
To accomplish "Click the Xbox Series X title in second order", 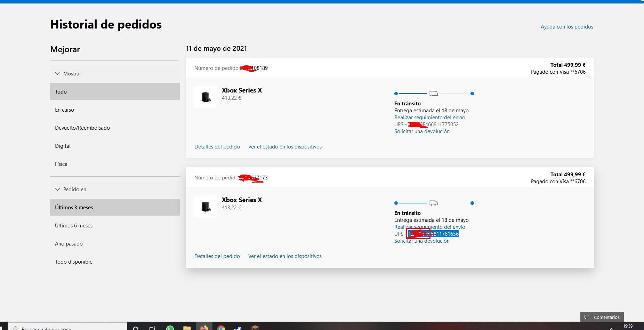I will pyautogui.click(x=242, y=200).
